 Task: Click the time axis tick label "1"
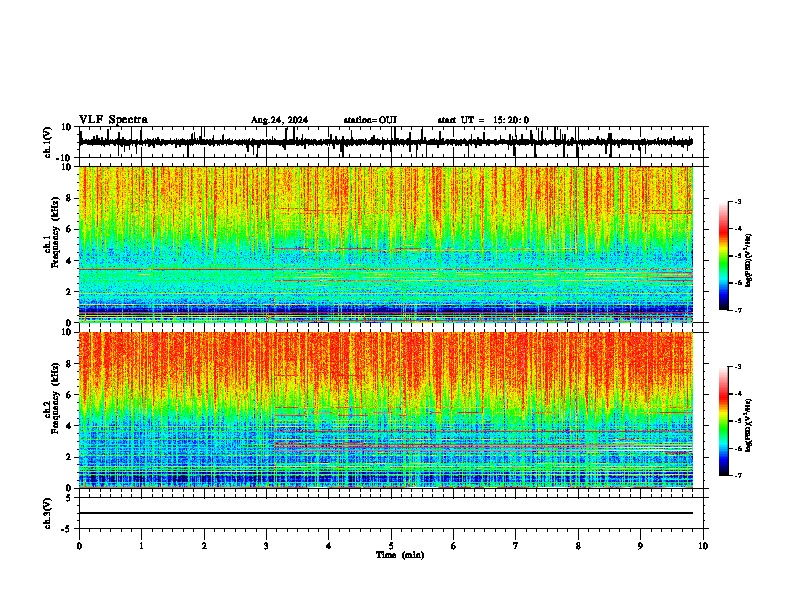141,546
